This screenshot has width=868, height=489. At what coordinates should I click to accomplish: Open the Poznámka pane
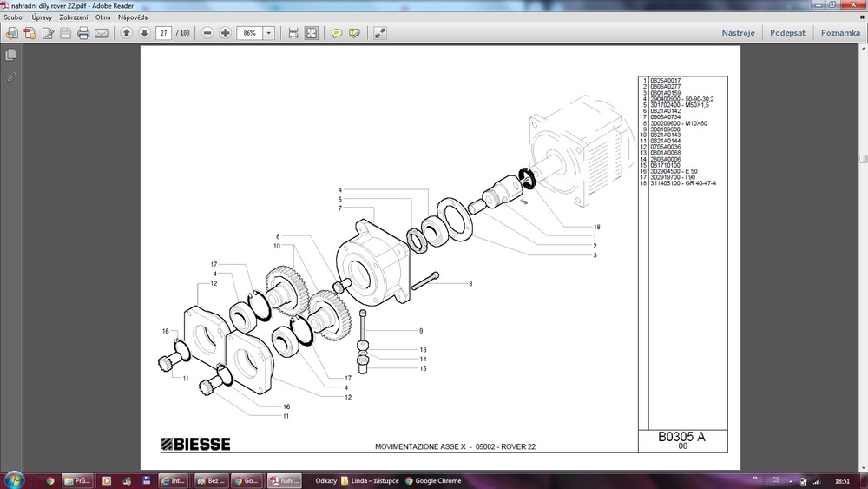(x=840, y=33)
